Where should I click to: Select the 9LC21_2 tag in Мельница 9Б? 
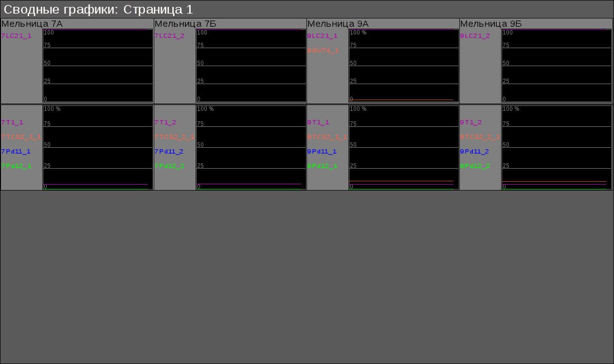[x=475, y=36]
